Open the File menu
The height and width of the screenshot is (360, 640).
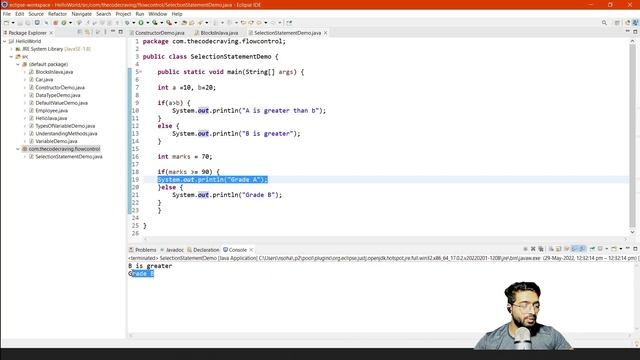coord(7,14)
